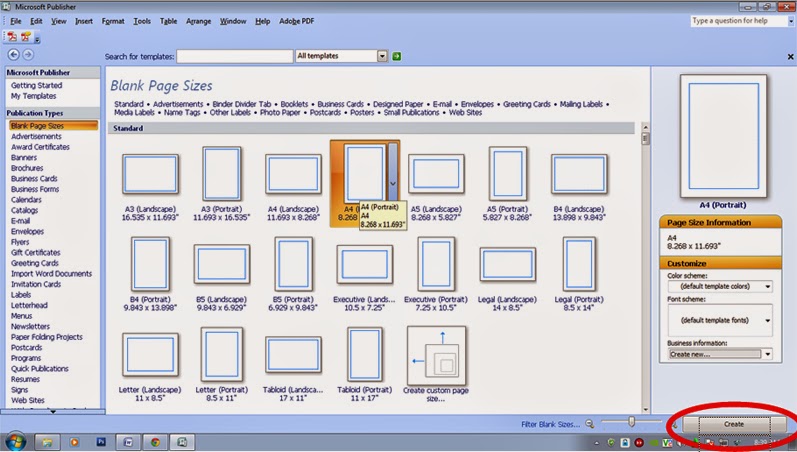Expand the toolbar options arrow
The height and width of the screenshot is (452, 797).
pyautogui.click(x=38, y=39)
